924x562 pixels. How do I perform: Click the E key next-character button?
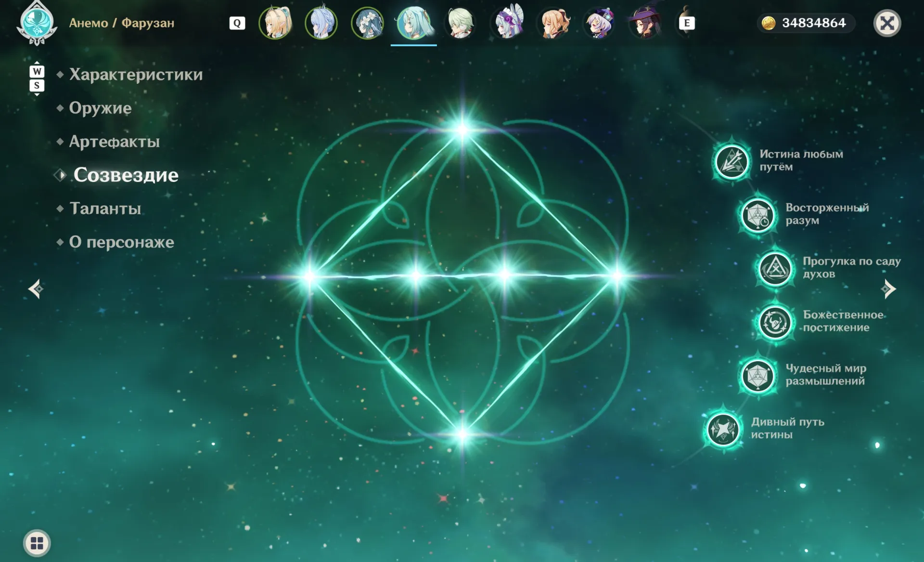coord(687,23)
